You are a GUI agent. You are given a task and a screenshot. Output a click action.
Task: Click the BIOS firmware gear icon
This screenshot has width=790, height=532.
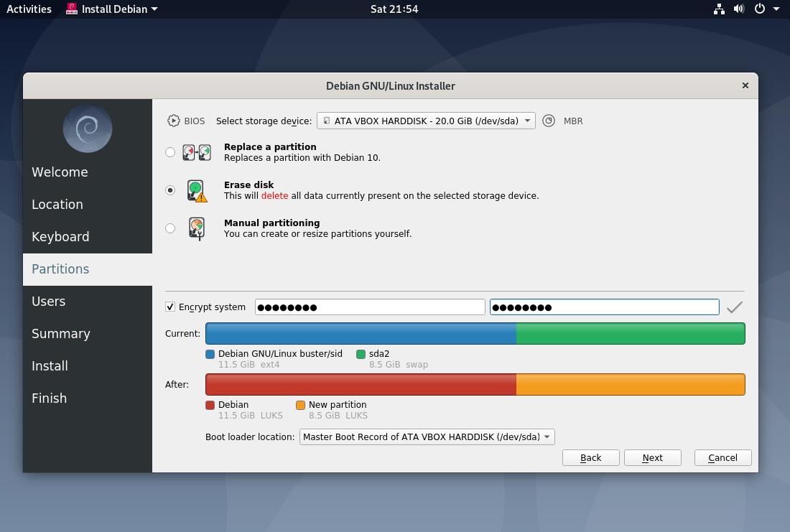click(x=173, y=121)
